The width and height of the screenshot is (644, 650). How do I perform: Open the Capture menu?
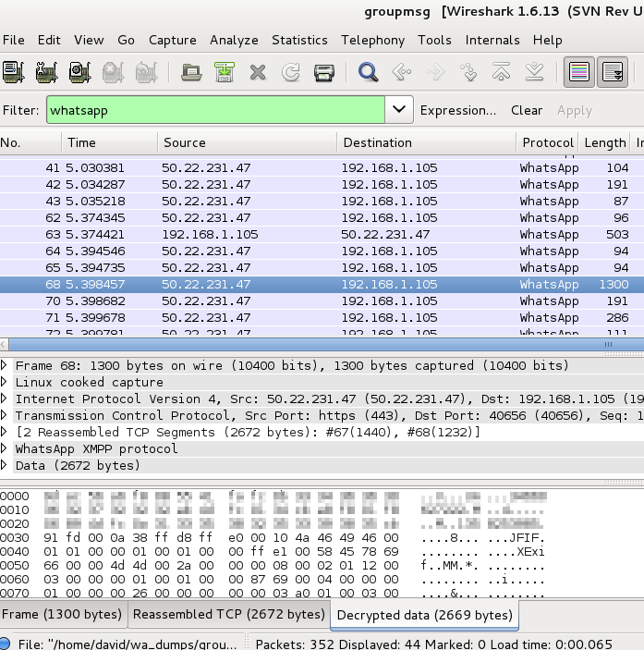click(172, 40)
